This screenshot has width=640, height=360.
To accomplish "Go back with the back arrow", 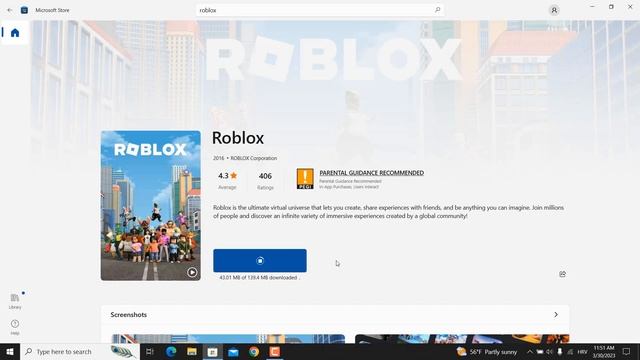I will 10,10.
